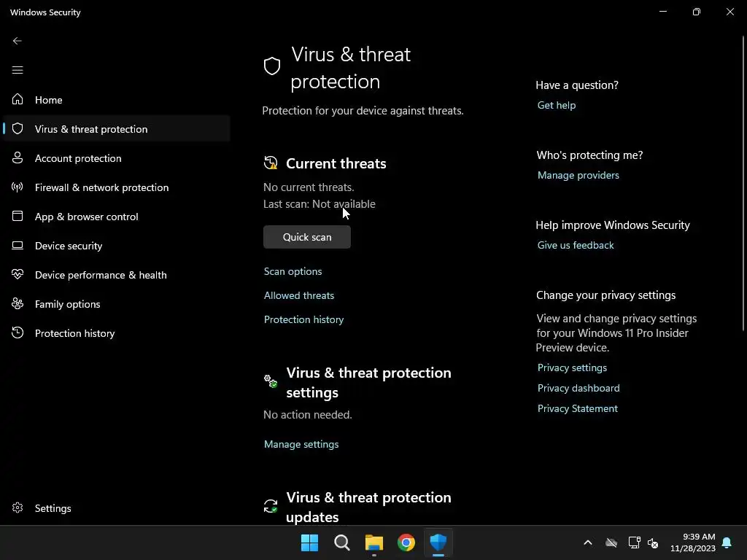This screenshot has width=747, height=560.
Task: Click 'No action needed.' status text
Action: [308, 414]
